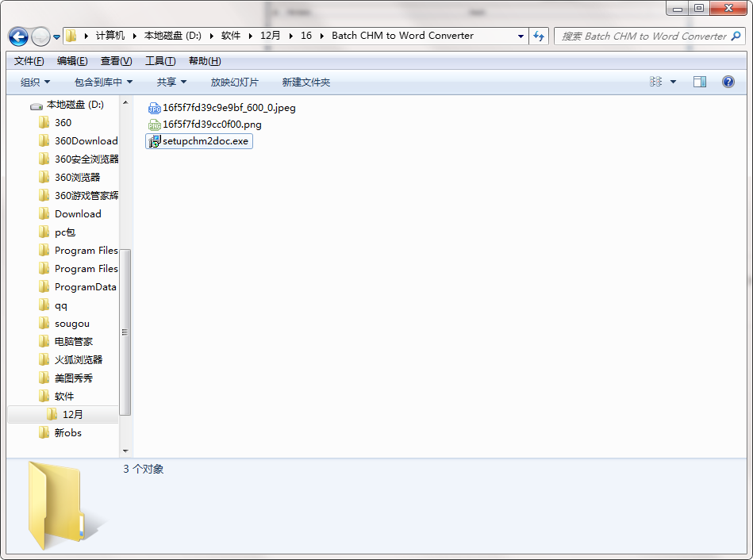The height and width of the screenshot is (560, 753).
Task: Open the 工具(T) menu
Action: 159,61
